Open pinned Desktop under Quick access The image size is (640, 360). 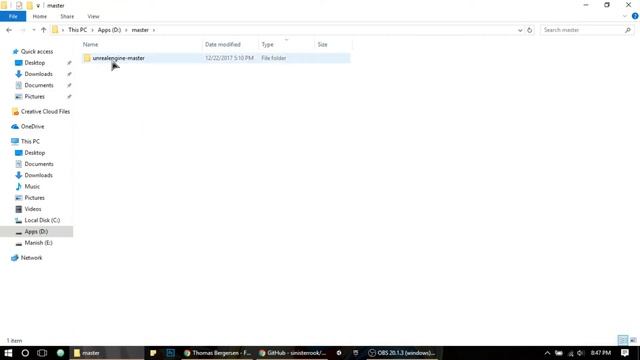[35, 63]
